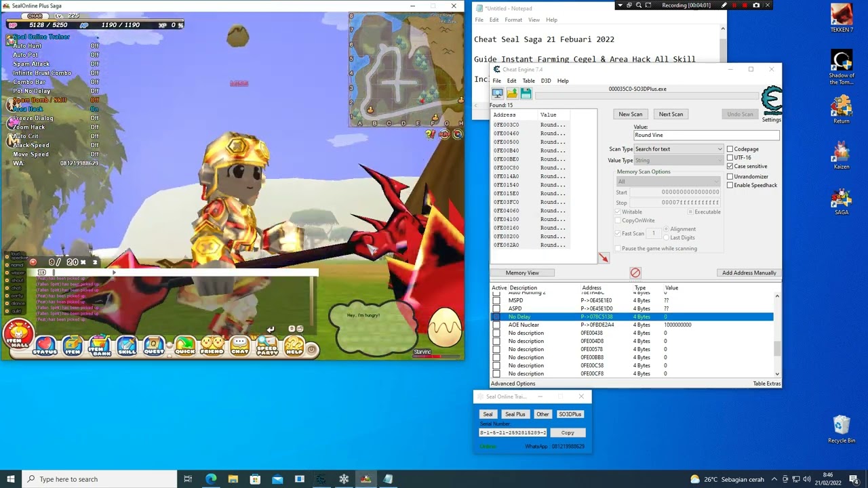Open File Explorer from taskbar
Screen dimensions: 868x488
coord(233,479)
